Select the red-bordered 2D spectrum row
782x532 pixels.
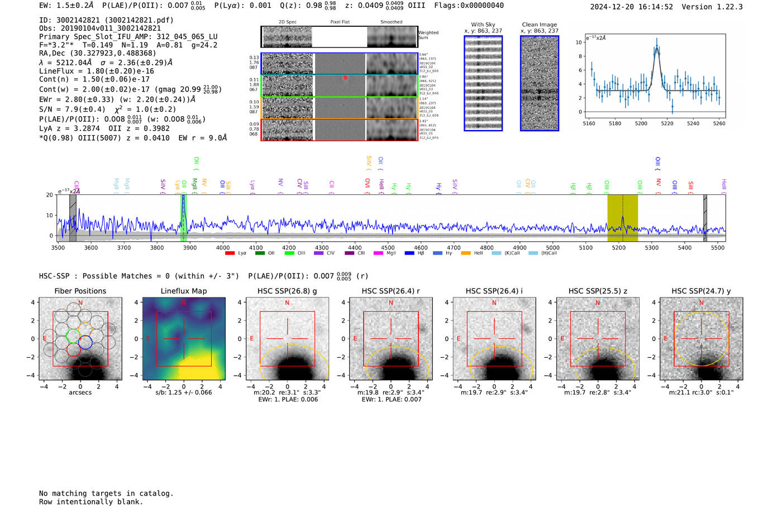coord(339,130)
